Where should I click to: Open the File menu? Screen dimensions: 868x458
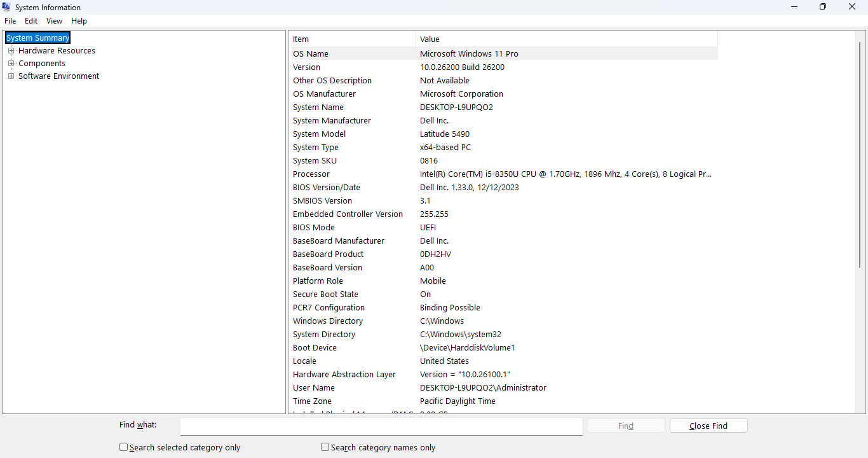(x=10, y=21)
